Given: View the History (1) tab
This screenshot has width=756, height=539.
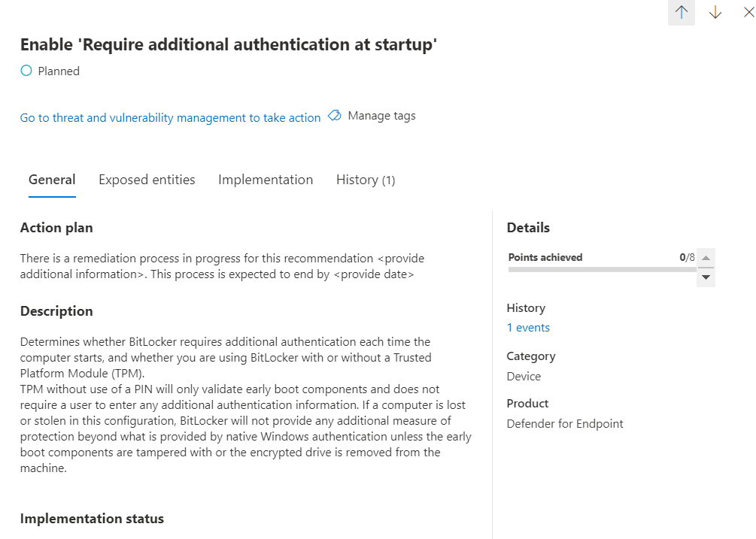Looking at the screenshot, I should [x=366, y=180].
